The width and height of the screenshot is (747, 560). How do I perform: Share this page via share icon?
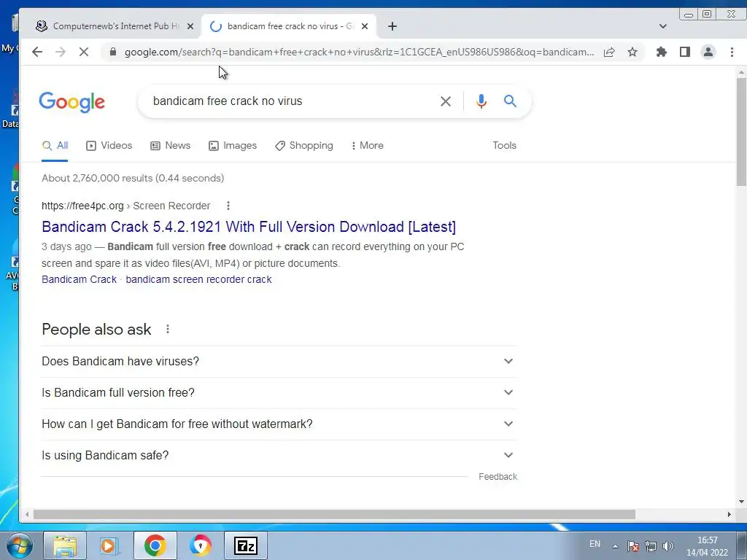tap(609, 52)
